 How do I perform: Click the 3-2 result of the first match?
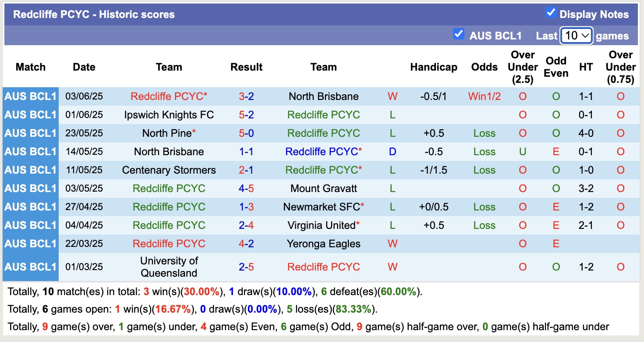246,96
